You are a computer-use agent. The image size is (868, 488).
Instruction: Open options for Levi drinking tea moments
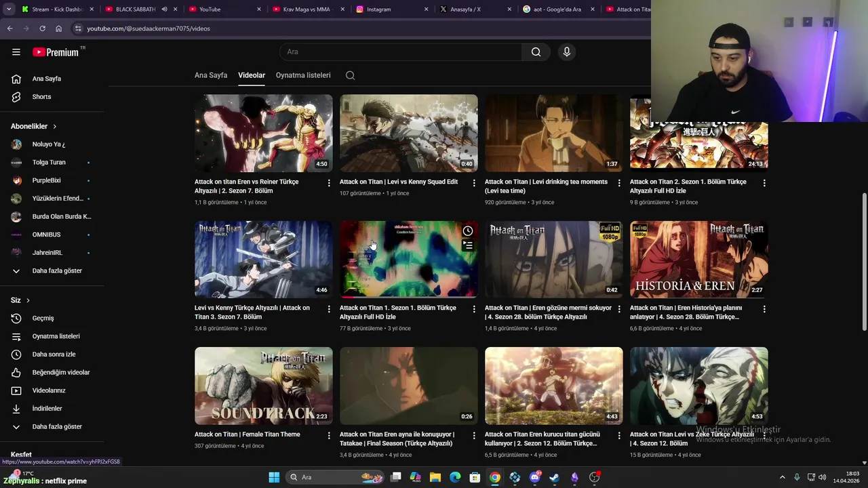tap(619, 183)
